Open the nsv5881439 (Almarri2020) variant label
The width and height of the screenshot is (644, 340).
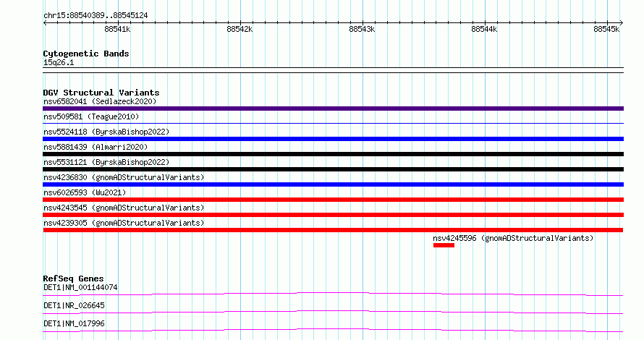coord(96,147)
